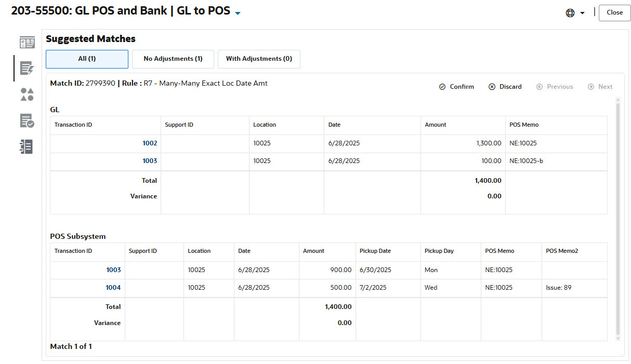Click POS Pickup Day column header

coord(451,251)
